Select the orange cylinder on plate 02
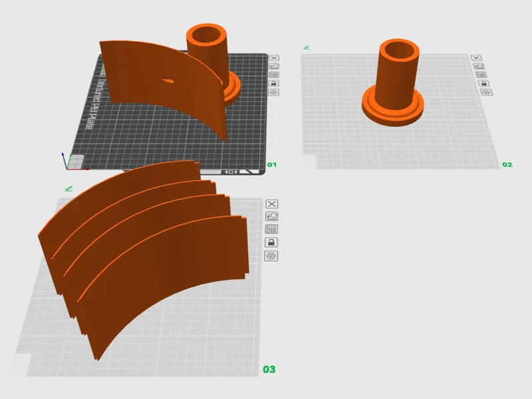The width and height of the screenshot is (532, 399). tap(395, 83)
